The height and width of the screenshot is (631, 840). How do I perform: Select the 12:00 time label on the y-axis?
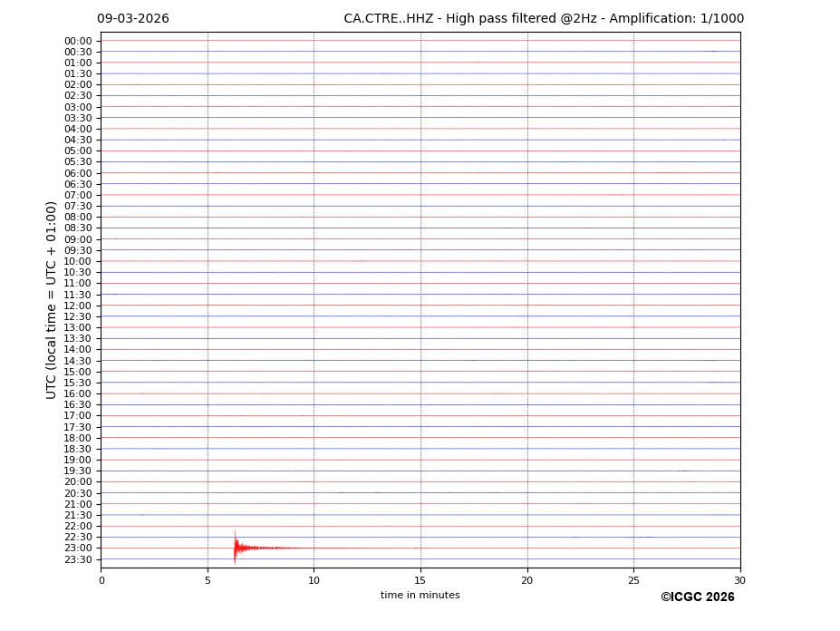(x=78, y=306)
